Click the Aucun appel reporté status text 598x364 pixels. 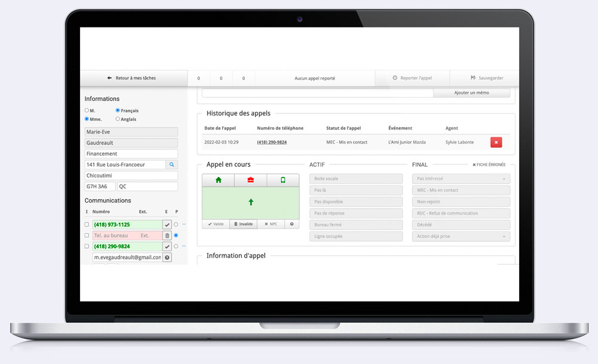[x=315, y=78]
